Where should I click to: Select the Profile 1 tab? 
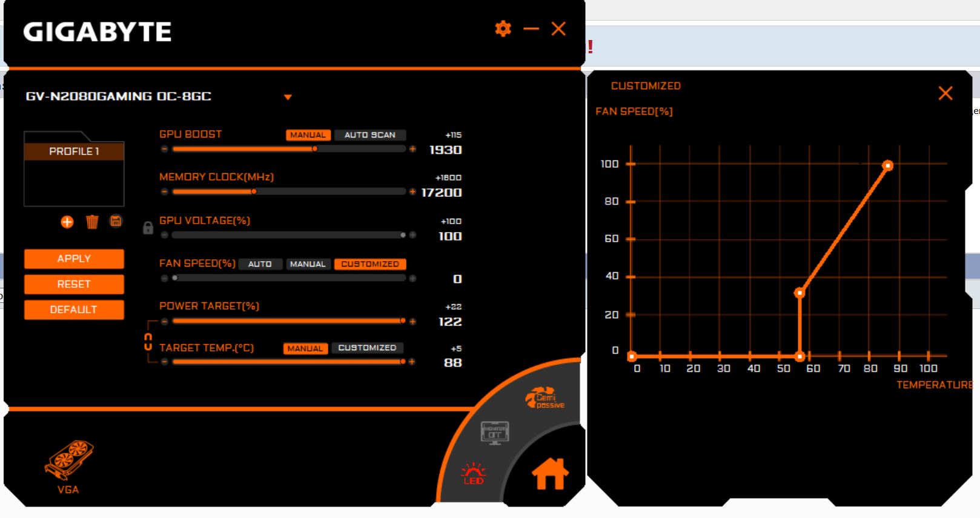pos(74,151)
